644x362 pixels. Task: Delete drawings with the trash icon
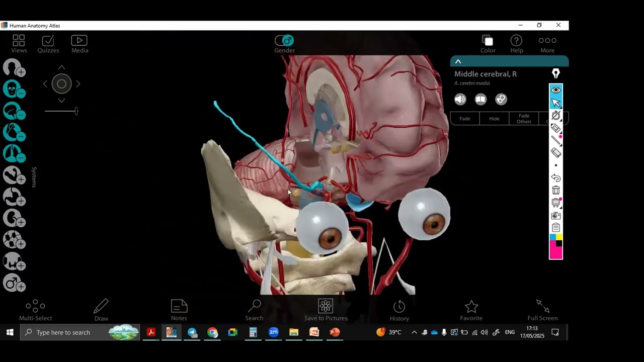[556, 190]
